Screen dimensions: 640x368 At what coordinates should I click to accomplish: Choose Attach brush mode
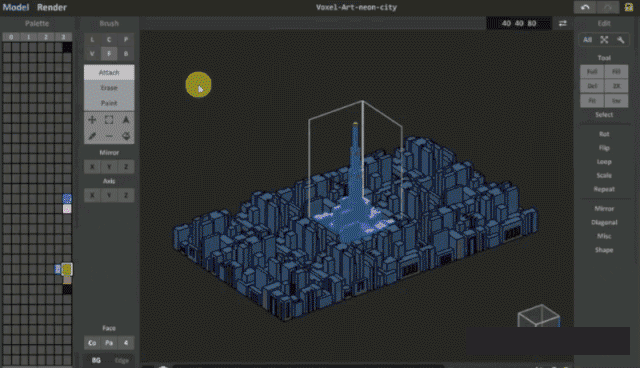coord(109,73)
